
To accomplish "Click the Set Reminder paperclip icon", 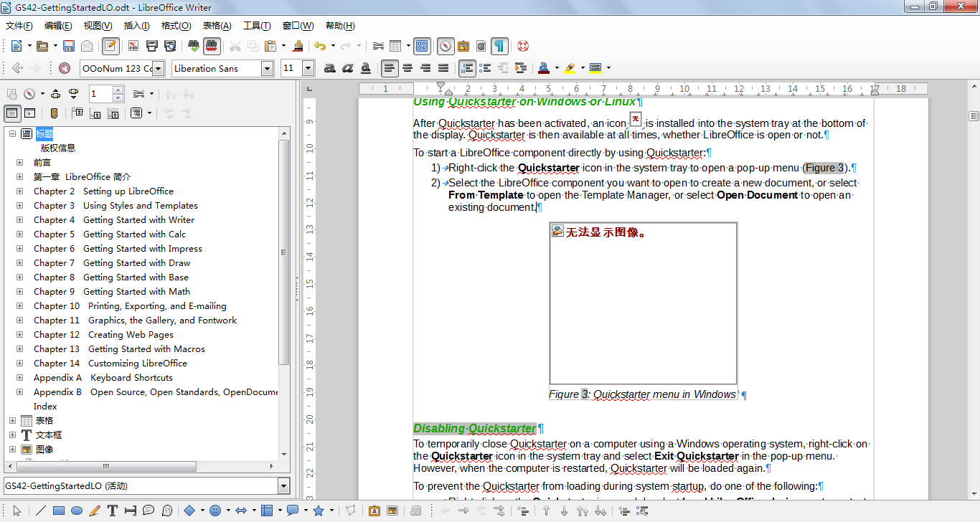I will click(x=54, y=113).
